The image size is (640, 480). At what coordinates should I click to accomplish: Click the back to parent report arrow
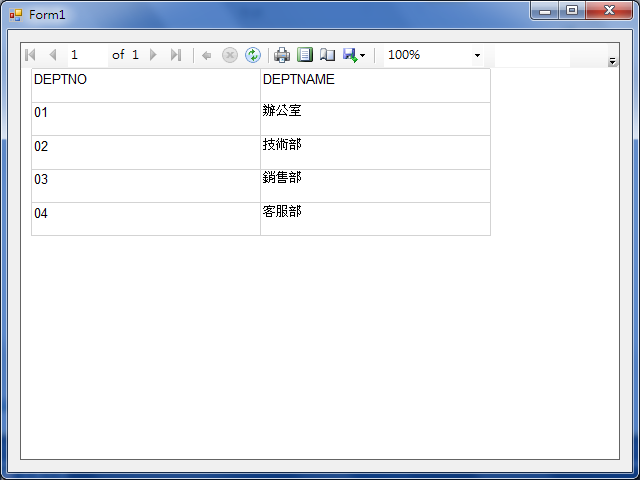coord(207,55)
